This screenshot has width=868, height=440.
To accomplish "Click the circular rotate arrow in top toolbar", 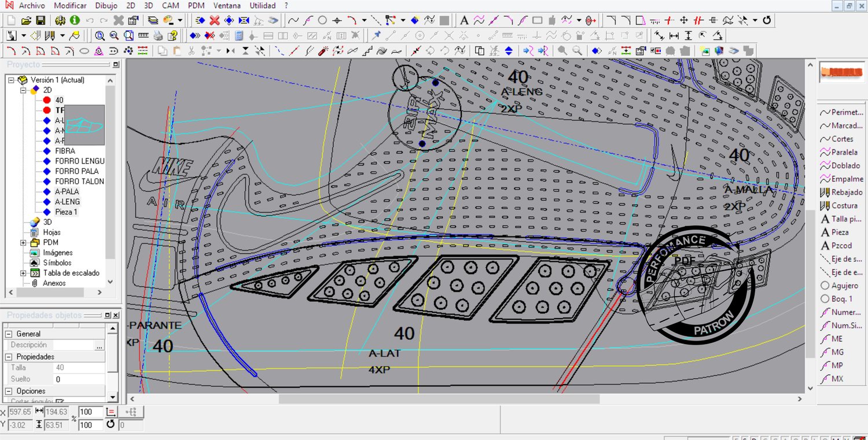I will 767,20.
